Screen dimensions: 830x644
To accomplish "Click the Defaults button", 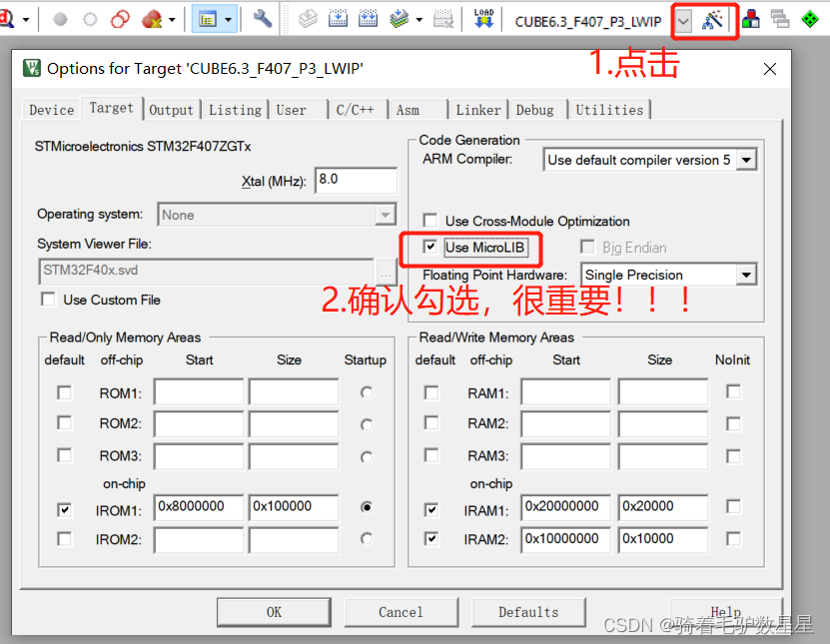I will click(x=528, y=613).
